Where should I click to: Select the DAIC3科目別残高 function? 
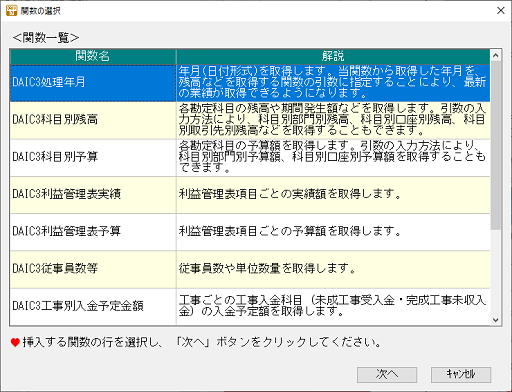pos(93,120)
